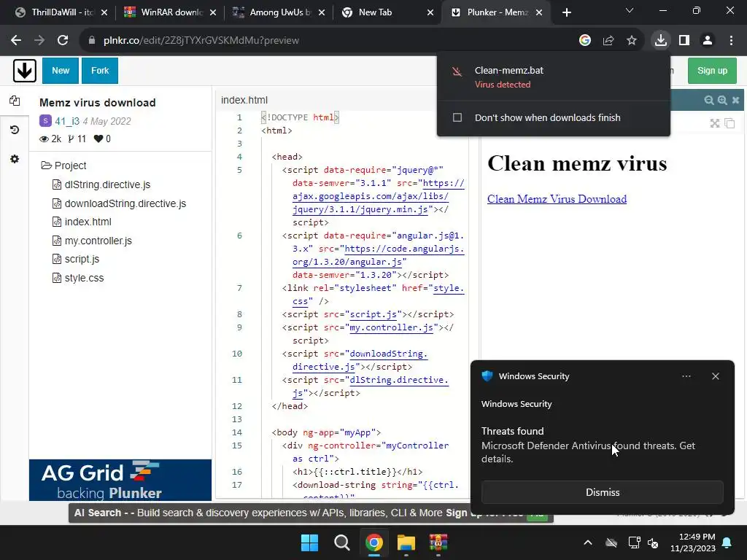Click the index.html editor title
747x560 pixels.
tap(244, 100)
